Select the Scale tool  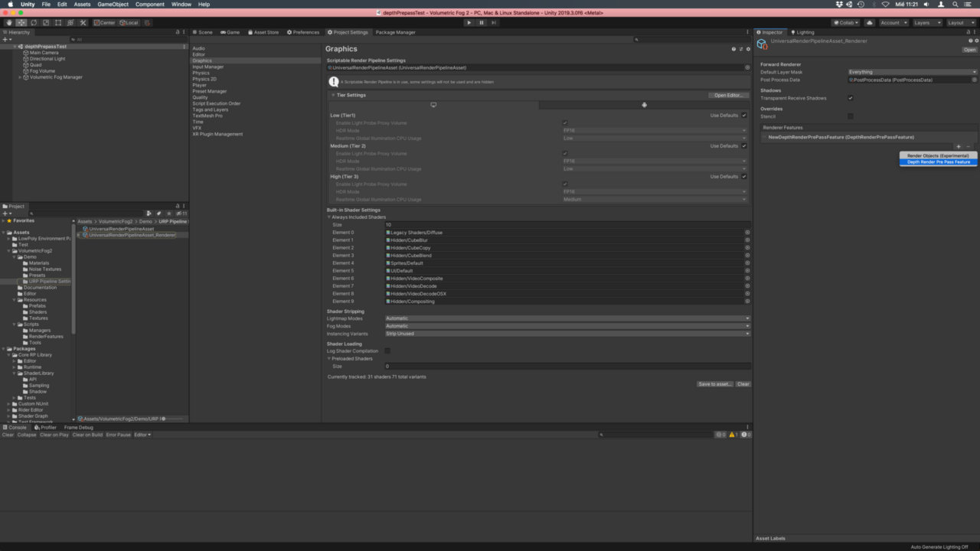45,22
